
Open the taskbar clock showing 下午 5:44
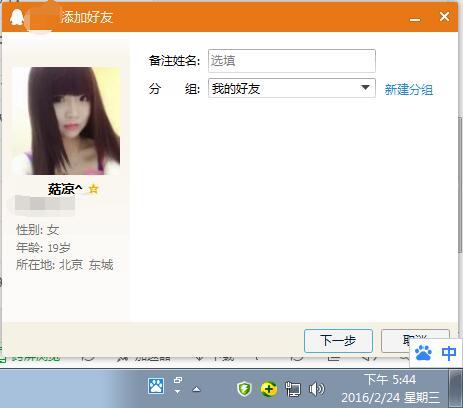pos(390,388)
